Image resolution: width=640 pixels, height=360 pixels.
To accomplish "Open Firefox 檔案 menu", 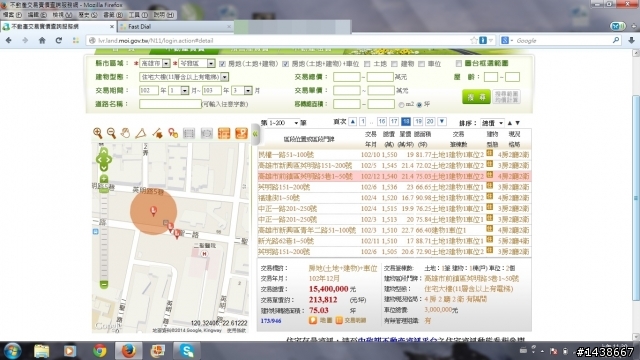I will (x=12, y=15).
